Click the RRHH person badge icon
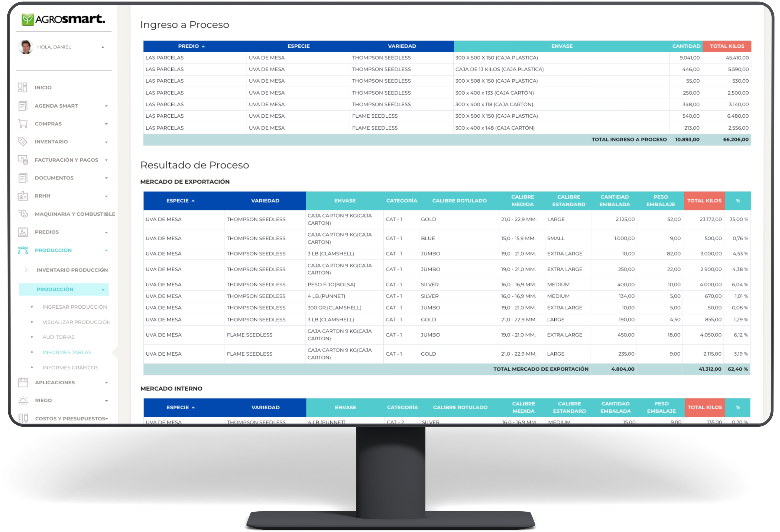Viewport: 780px width, 532px height. [22, 196]
